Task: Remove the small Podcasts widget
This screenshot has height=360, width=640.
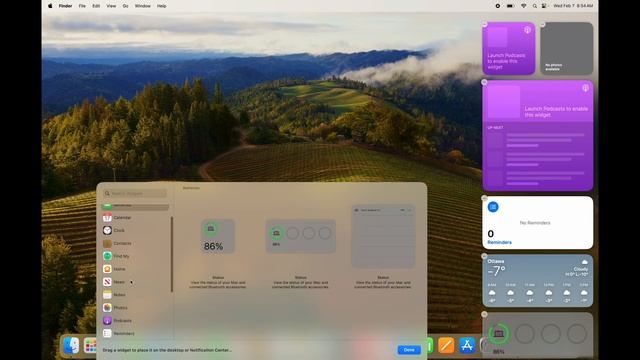Action: click(x=484, y=24)
